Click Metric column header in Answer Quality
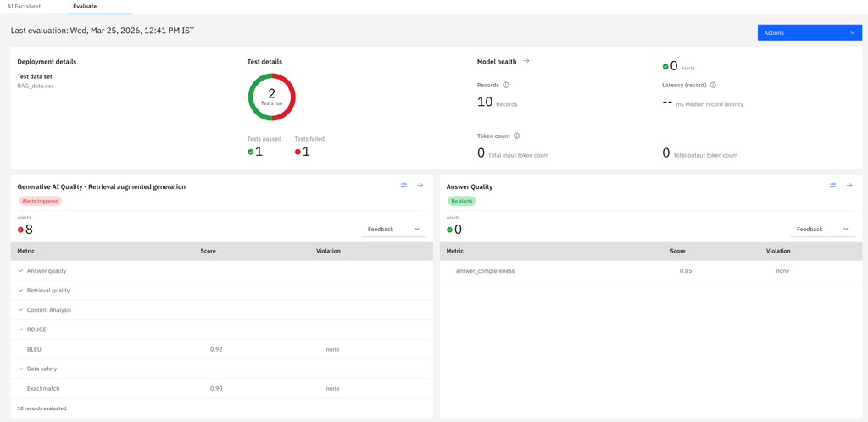868x422 pixels. 455,251
